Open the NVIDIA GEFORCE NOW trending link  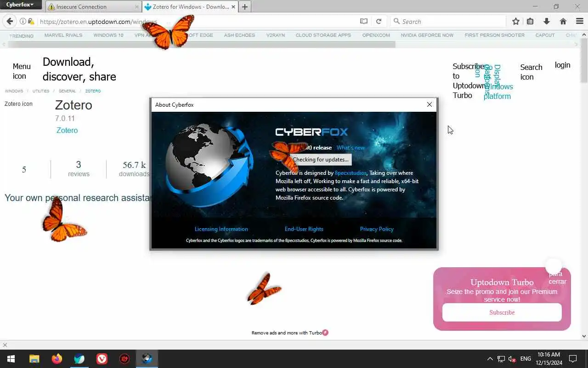427,35
